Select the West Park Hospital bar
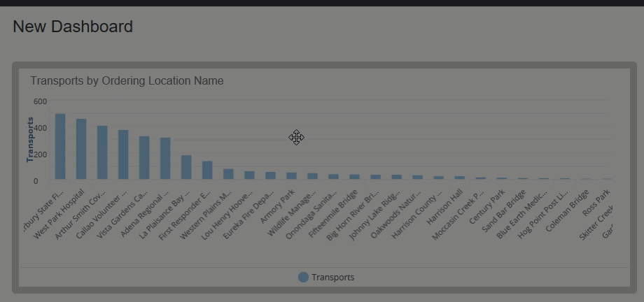 click(81, 149)
